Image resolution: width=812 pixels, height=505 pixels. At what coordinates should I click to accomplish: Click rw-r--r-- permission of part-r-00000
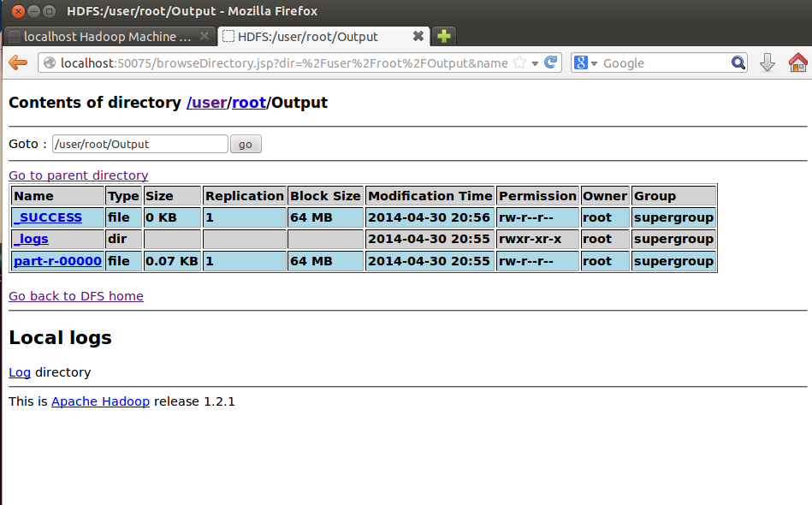pyautogui.click(x=537, y=261)
